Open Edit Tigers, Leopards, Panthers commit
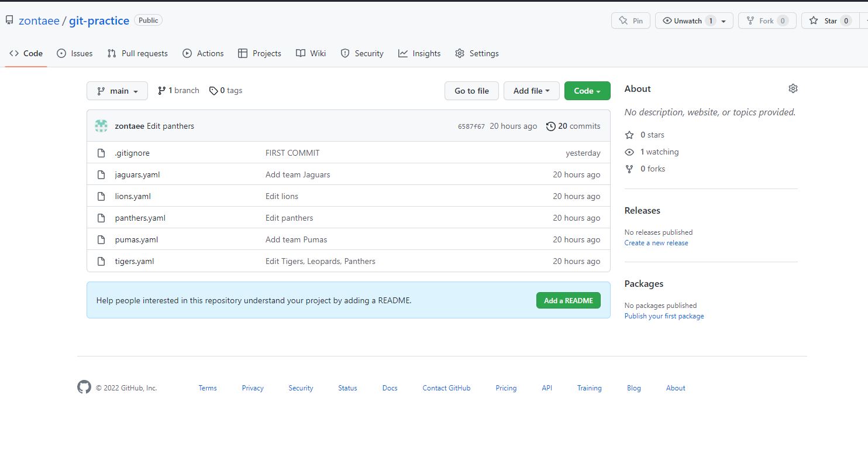This screenshot has width=868, height=456. 321,261
